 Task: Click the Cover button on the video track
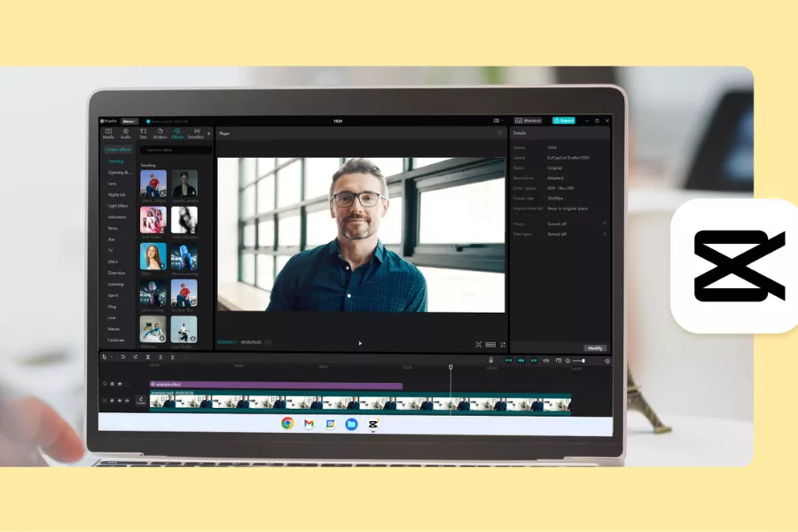tap(141, 401)
